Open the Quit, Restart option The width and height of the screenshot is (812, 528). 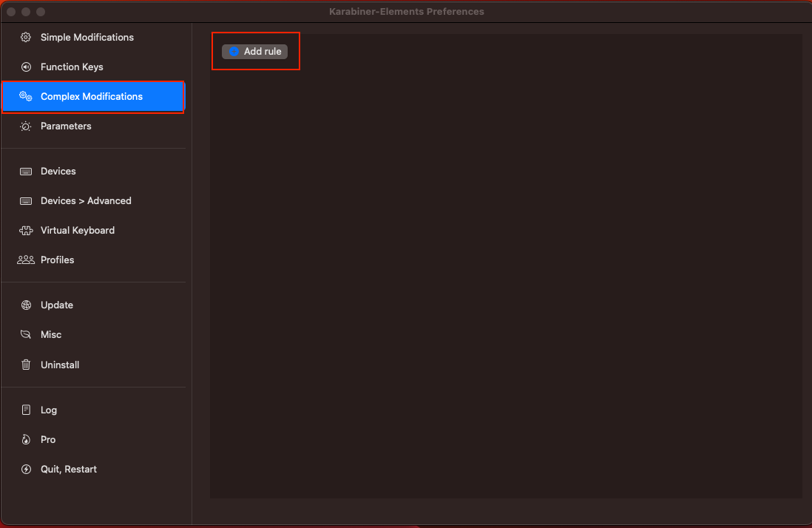coord(68,469)
